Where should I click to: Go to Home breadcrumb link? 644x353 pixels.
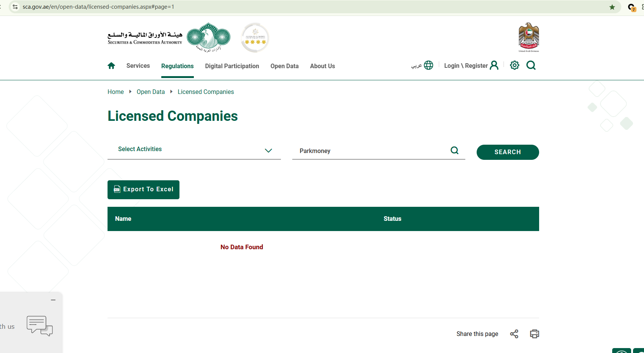click(115, 92)
